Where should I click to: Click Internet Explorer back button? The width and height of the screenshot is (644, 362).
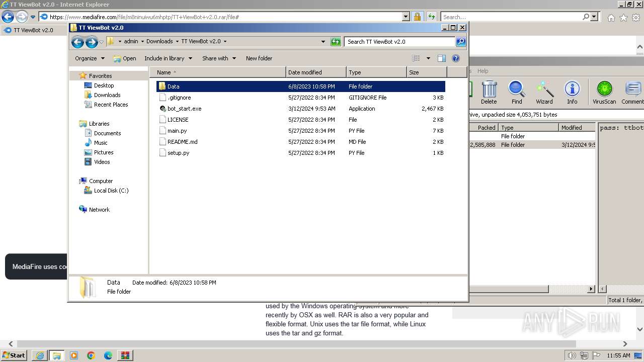pos(8,17)
